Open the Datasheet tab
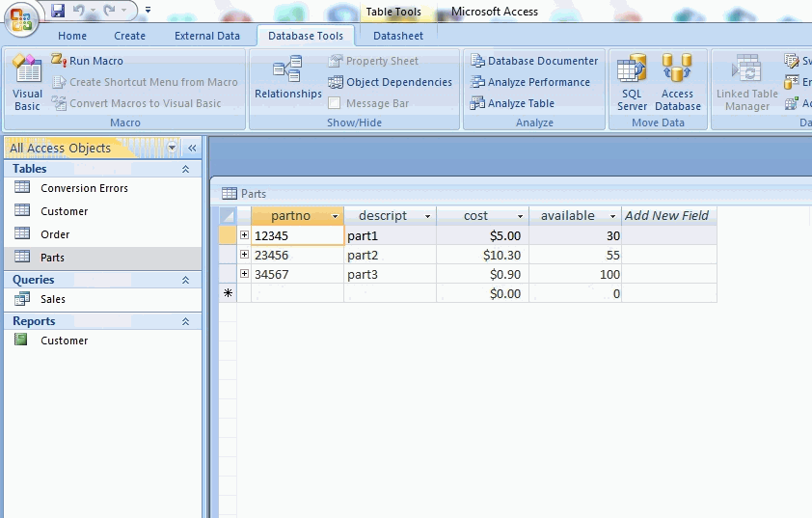 pos(398,36)
